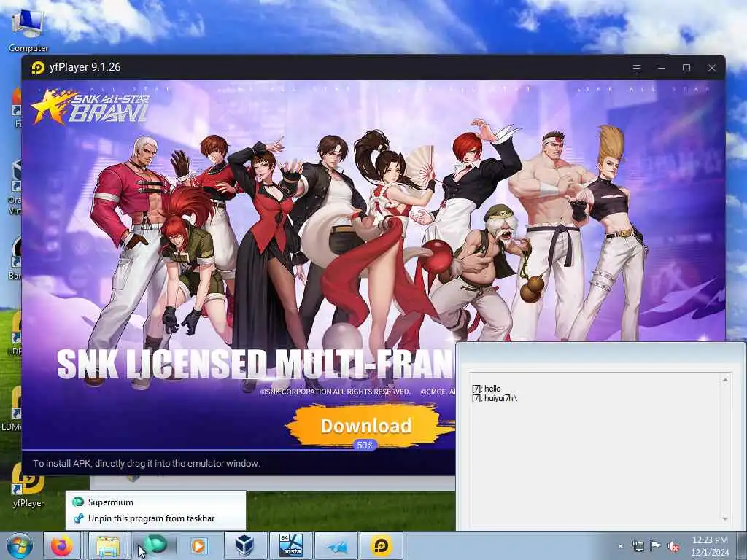Close the yfPlayer window

click(712, 68)
